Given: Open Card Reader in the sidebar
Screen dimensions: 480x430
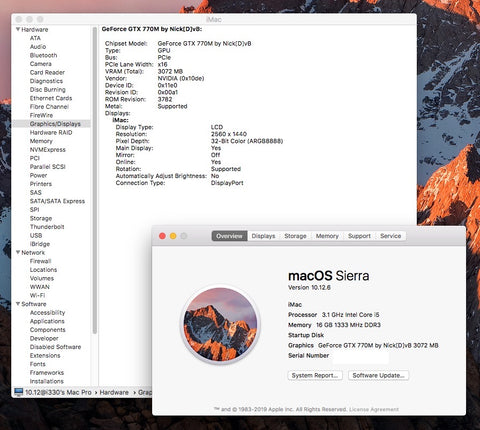Looking at the screenshot, I should (47, 72).
